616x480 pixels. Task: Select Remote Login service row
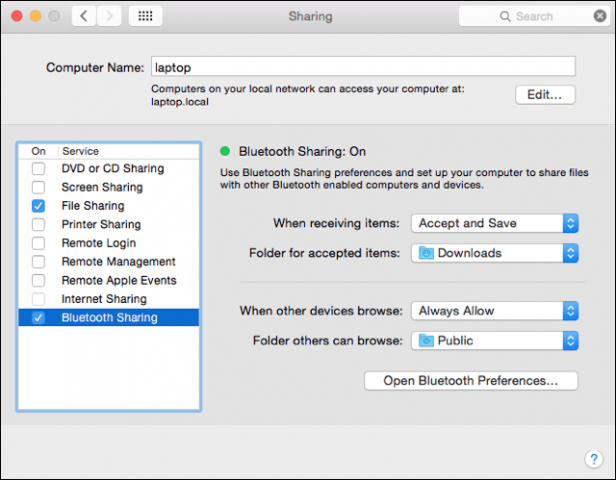[x=109, y=243]
